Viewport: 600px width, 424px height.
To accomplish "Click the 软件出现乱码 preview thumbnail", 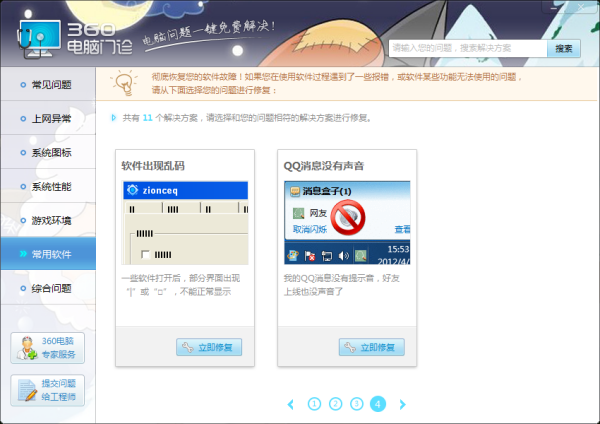I will pyautogui.click(x=185, y=223).
